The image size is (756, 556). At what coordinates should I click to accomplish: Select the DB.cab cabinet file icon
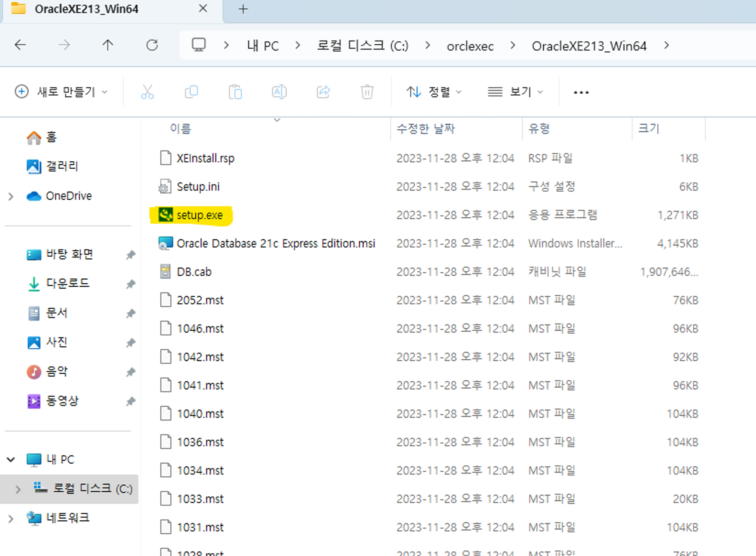[x=165, y=272]
